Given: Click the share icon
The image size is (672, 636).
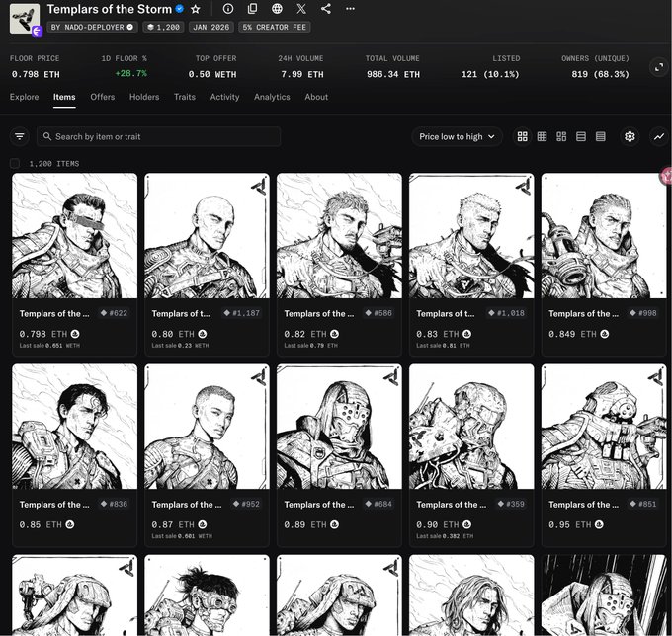Looking at the screenshot, I should coord(326,9).
